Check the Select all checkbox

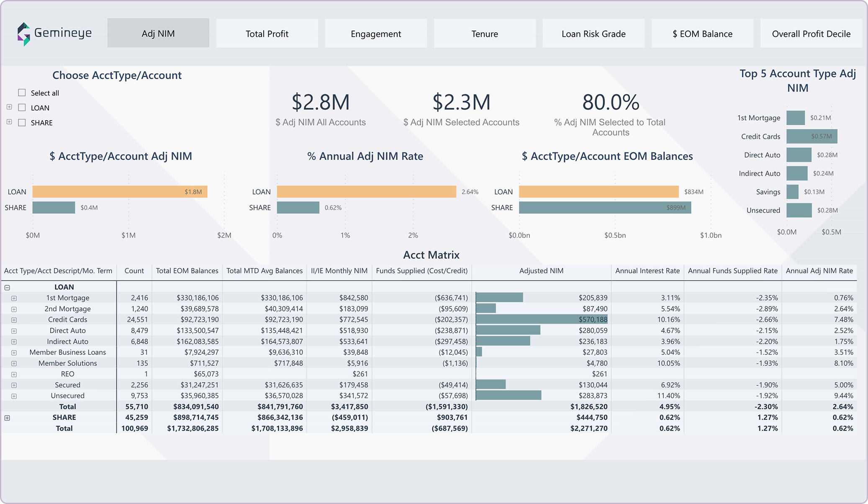(x=21, y=93)
